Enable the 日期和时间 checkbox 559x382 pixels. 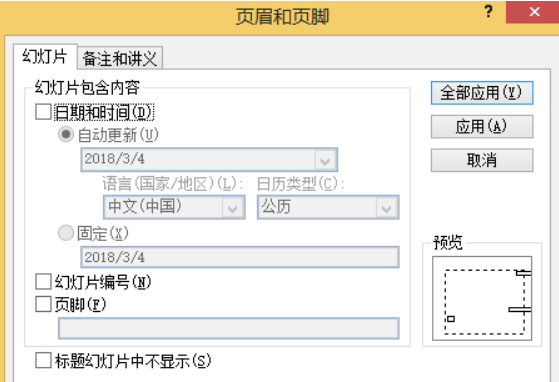[43, 112]
